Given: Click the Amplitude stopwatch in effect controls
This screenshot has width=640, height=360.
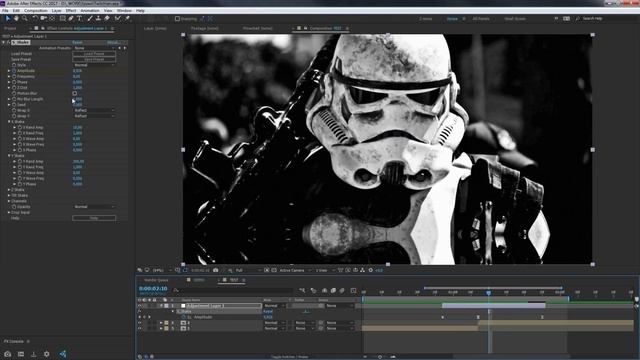Looking at the screenshot, I should click(x=14, y=71).
